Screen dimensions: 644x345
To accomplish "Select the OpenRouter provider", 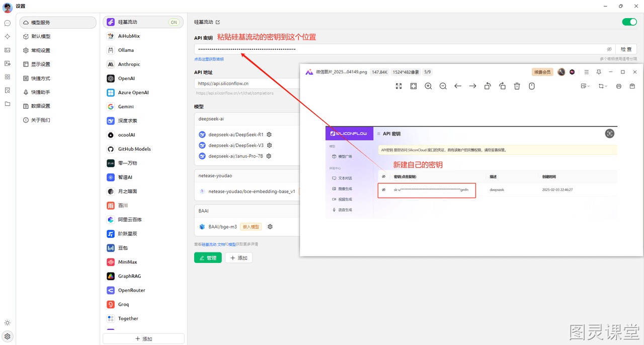I will pyautogui.click(x=143, y=290).
